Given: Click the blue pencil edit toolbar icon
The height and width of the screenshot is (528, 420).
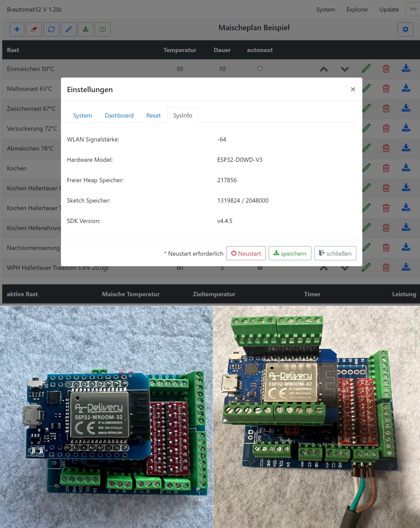Looking at the screenshot, I should 68,29.
